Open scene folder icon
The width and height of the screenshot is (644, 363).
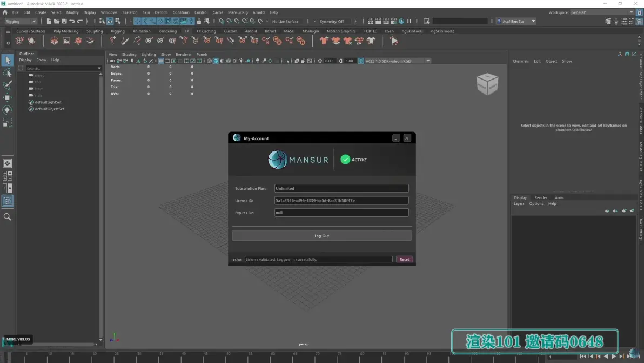coord(57,22)
